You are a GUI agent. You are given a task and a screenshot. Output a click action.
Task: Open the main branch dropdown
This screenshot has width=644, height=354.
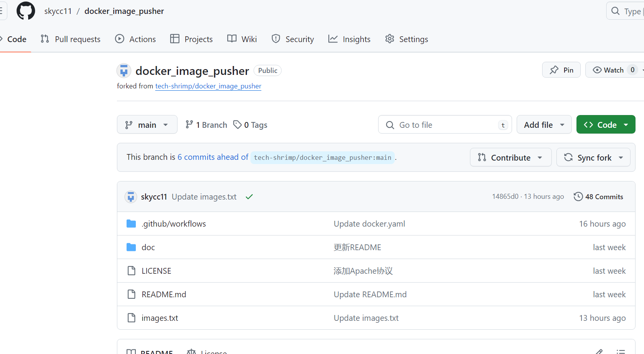[147, 125]
